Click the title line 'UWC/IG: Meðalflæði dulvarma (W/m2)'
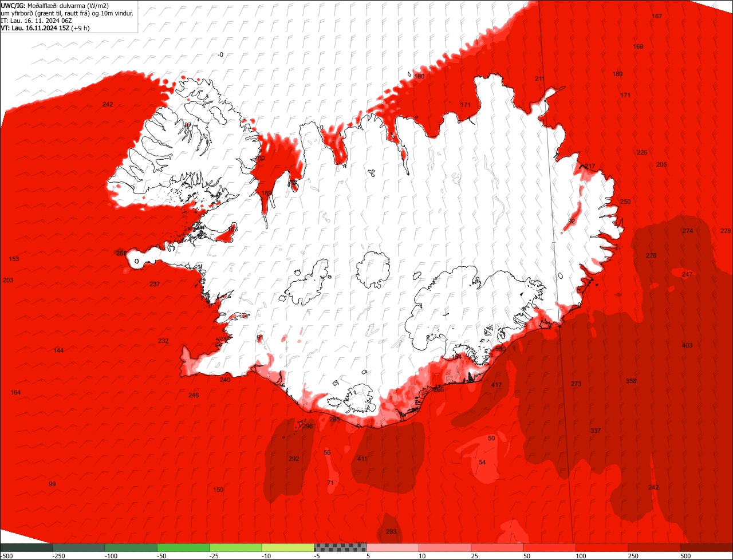 click(55, 5)
